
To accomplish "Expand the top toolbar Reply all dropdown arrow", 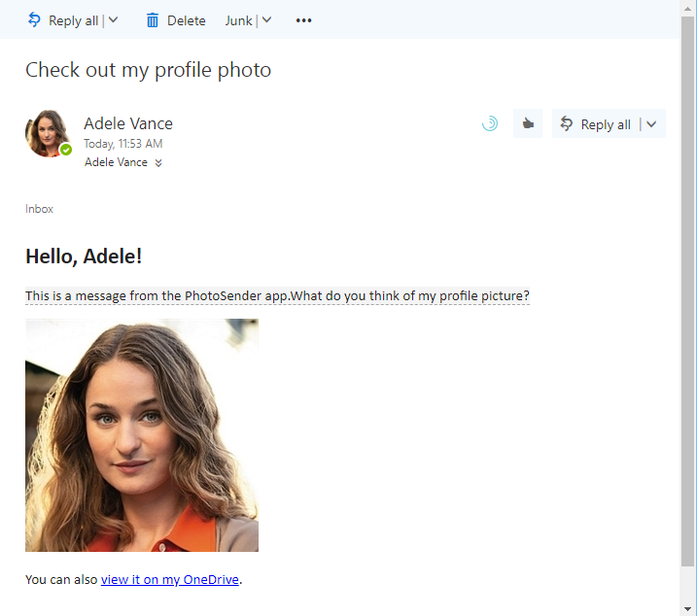I will [x=114, y=20].
